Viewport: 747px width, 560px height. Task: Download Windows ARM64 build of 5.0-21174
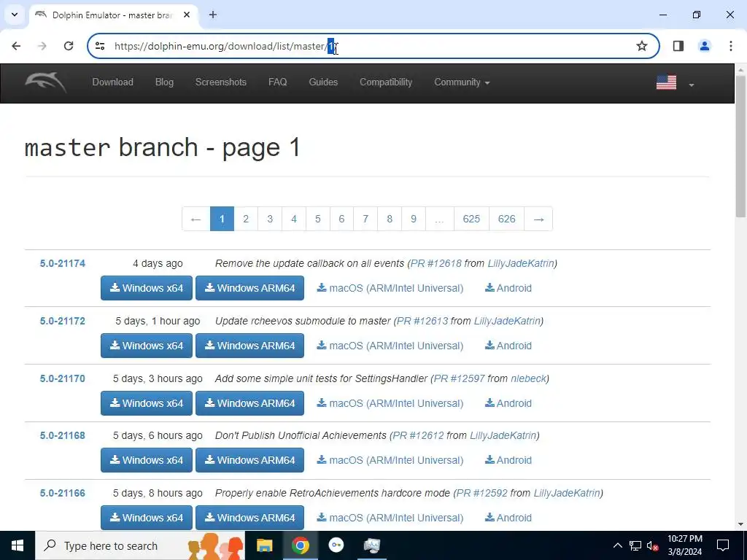(249, 288)
